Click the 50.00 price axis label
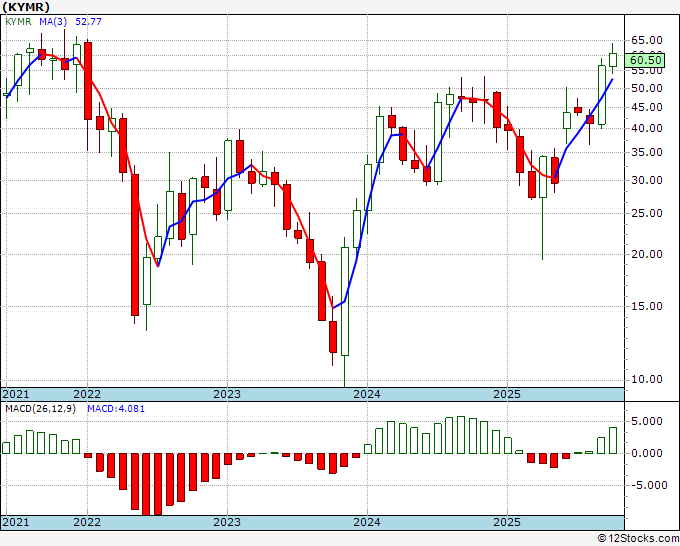 [646, 88]
